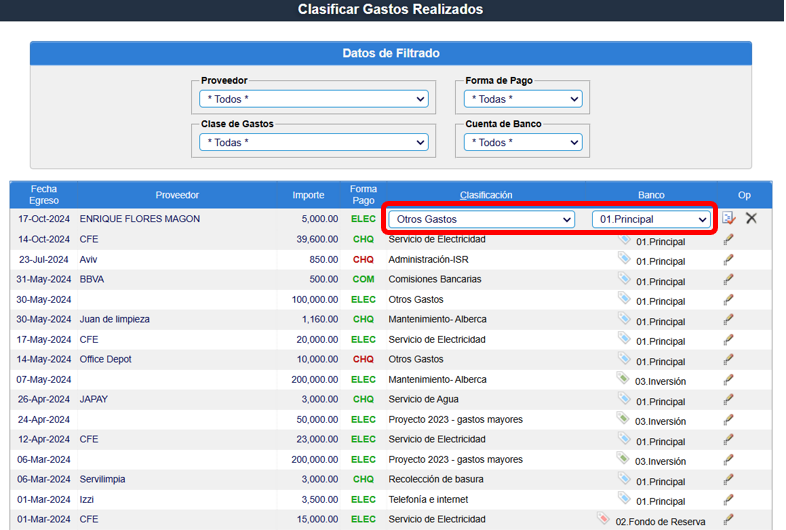786x530 pixels.
Task: Edit the JAPAY Servicio de Agua pencil icon
Action: [x=728, y=400]
